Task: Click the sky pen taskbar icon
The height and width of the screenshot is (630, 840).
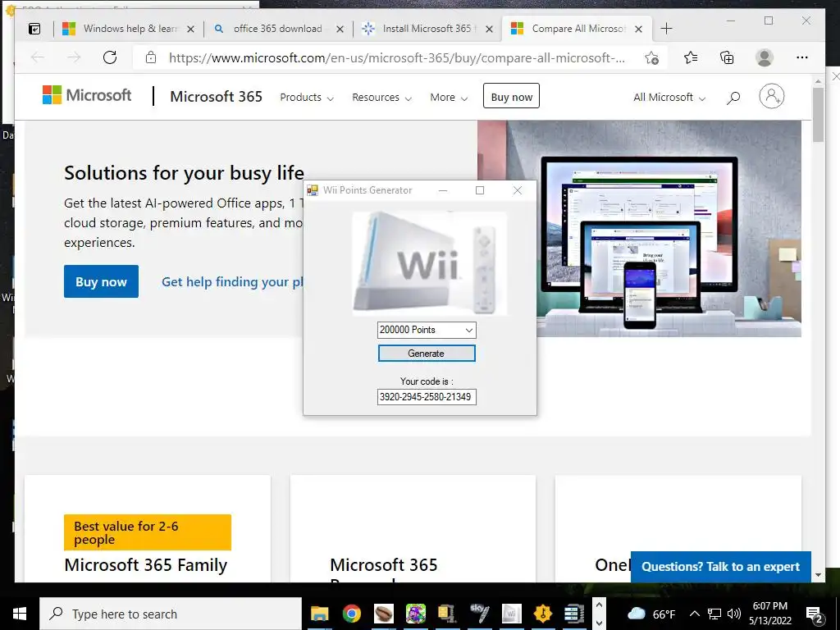Action: 479,614
